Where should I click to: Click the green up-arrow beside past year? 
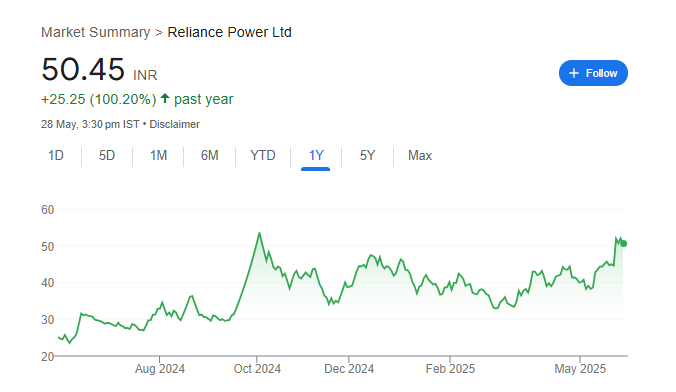coord(165,99)
